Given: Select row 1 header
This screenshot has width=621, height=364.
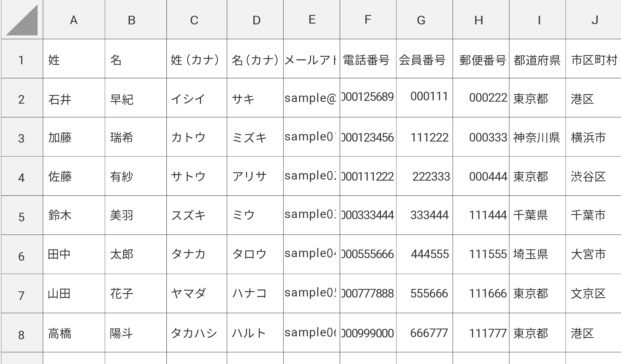Looking at the screenshot, I should (x=22, y=60).
